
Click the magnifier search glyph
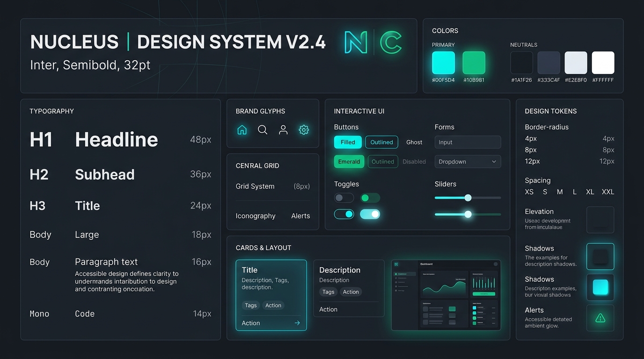pyautogui.click(x=263, y=130)
